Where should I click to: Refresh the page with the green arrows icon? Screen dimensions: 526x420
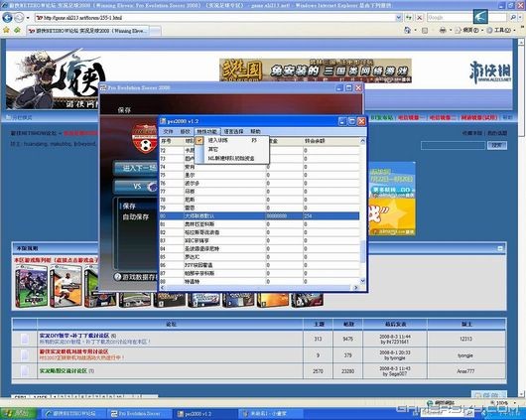click(x=409, y=18)
